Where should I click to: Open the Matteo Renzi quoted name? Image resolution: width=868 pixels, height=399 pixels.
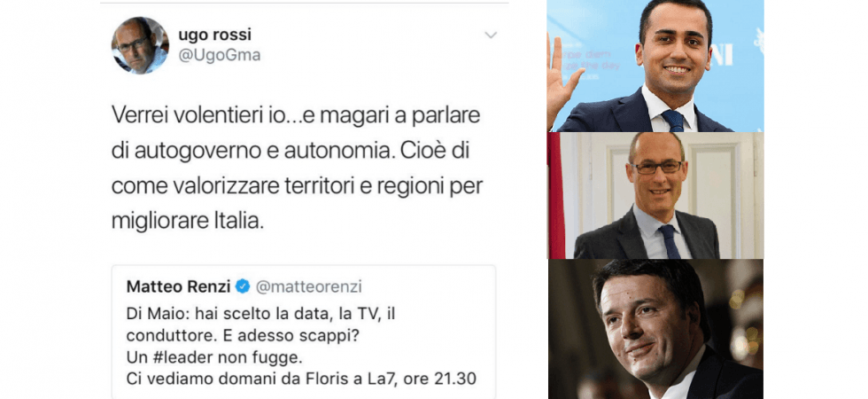(179, 286)
